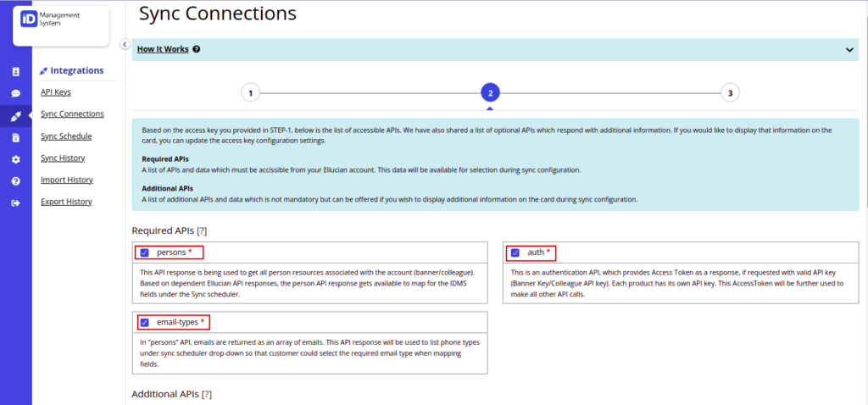Click the Additional APIs [?] help hint
This screenshot has height=405, width=868.
click(x=207, y=394)
